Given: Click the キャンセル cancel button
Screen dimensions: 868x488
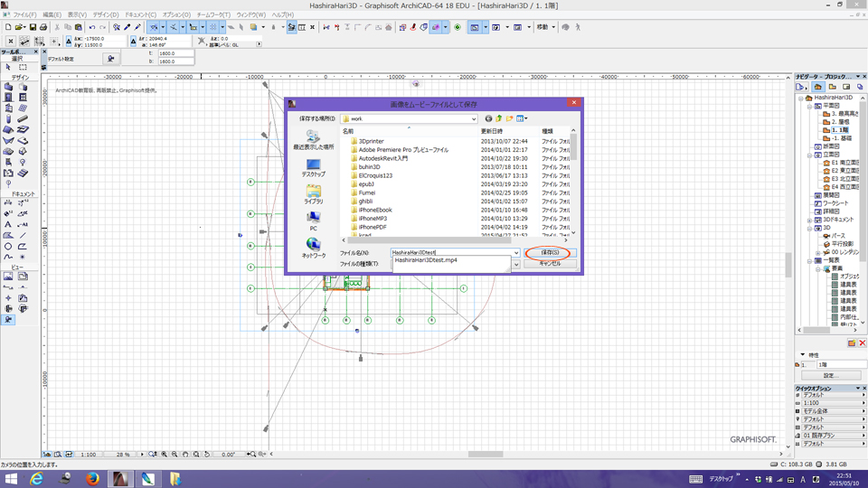Looking at the screenshot, I should [550, 264].
